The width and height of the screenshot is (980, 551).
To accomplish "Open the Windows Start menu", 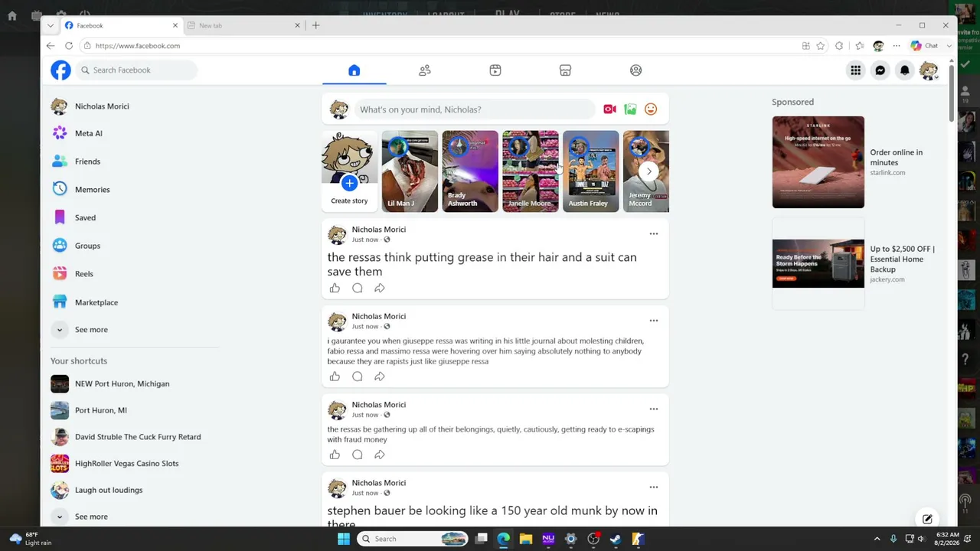I will tap(344, 539).
